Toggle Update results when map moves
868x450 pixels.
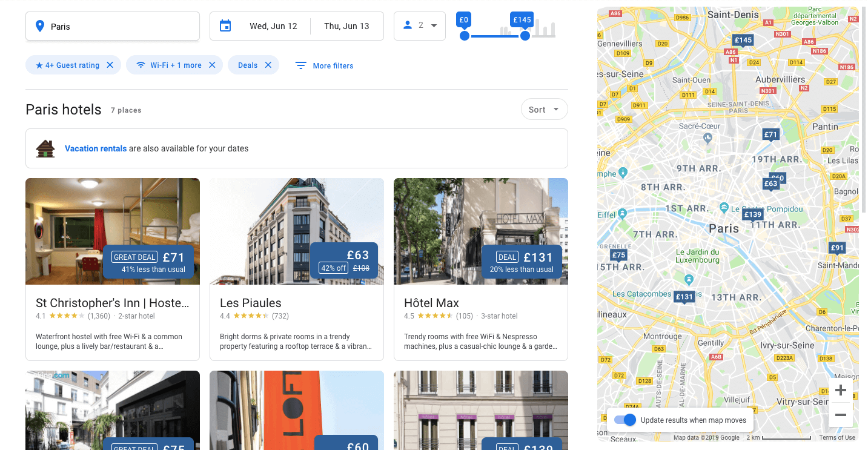point(625,420)
